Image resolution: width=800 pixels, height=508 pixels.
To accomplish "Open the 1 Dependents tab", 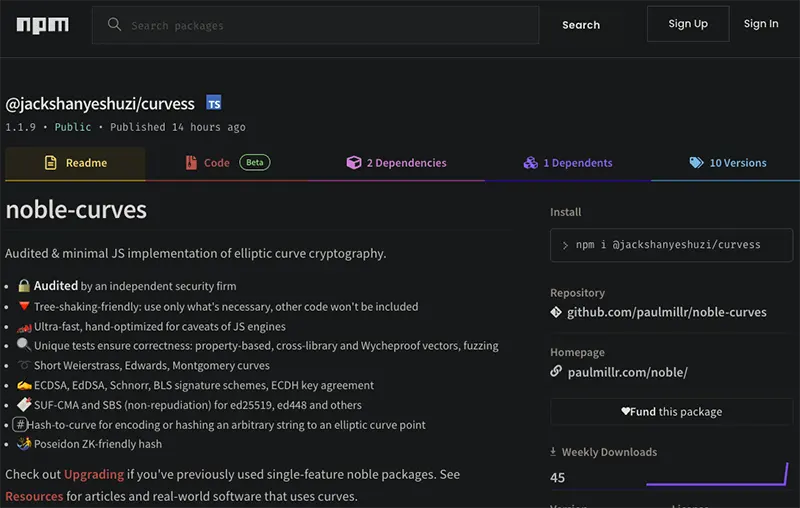I will click(567, 163).
